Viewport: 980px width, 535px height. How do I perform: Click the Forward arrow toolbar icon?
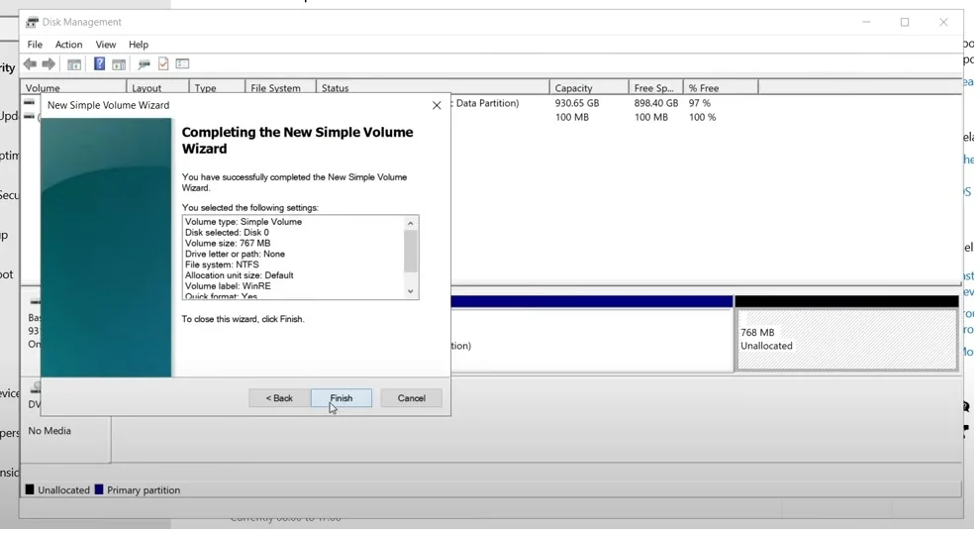point(49,63)
